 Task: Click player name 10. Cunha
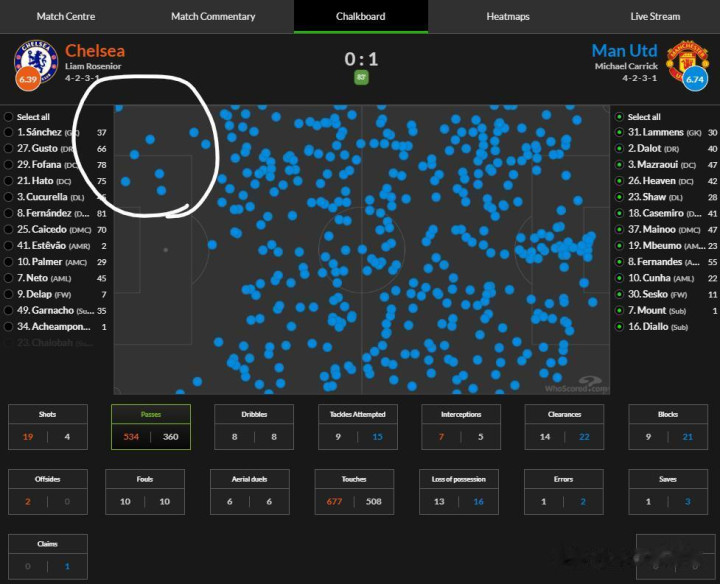pyautogui.click(x=649, y=278)
